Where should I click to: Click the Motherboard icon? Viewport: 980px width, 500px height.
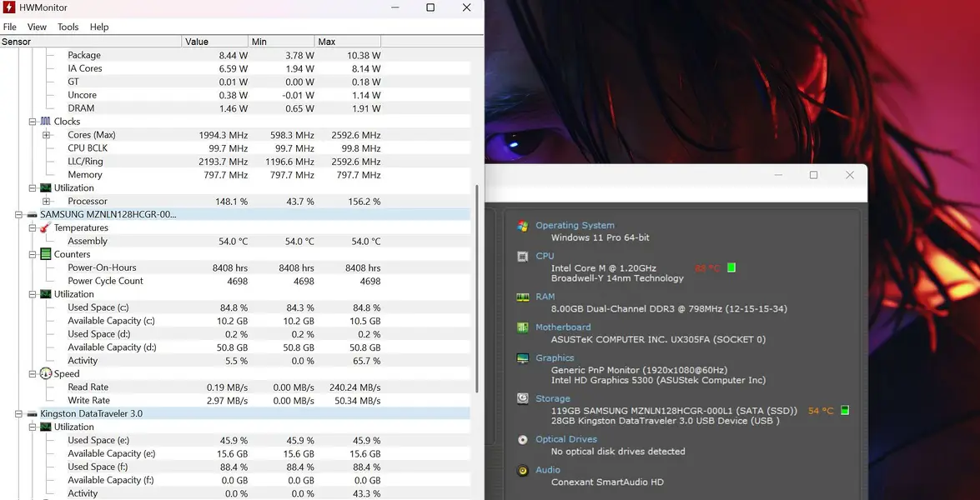[522, 327]
